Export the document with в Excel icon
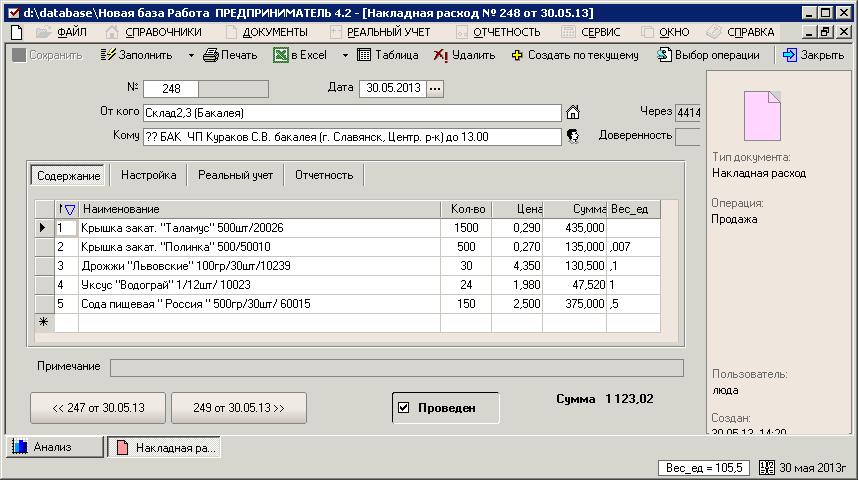The width and height of the screenshot is (858, 480). click(x=281, y=55)
